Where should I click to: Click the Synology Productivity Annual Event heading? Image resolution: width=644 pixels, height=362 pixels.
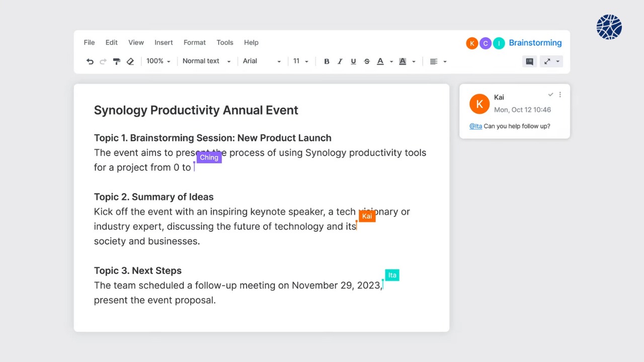coord(196,110)
